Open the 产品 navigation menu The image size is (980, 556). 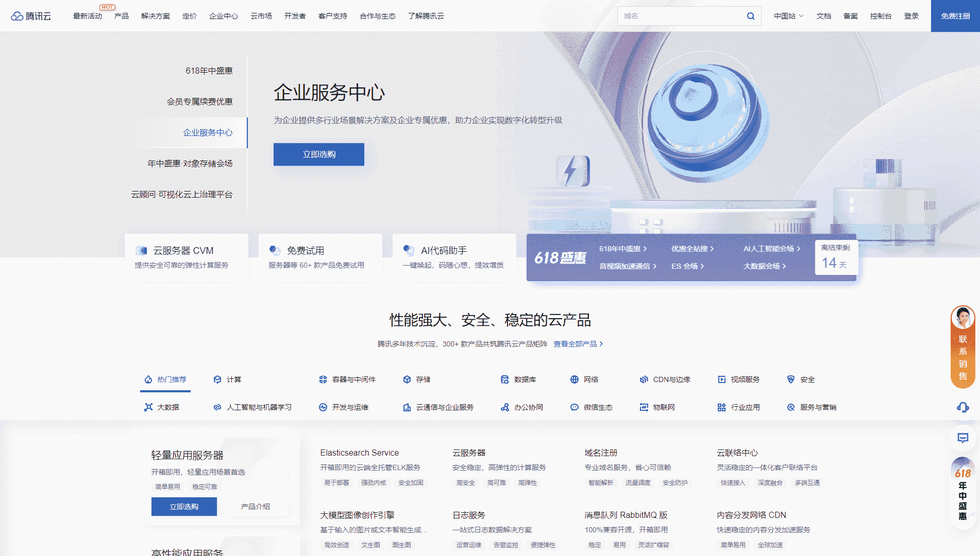tap(122, 16)
